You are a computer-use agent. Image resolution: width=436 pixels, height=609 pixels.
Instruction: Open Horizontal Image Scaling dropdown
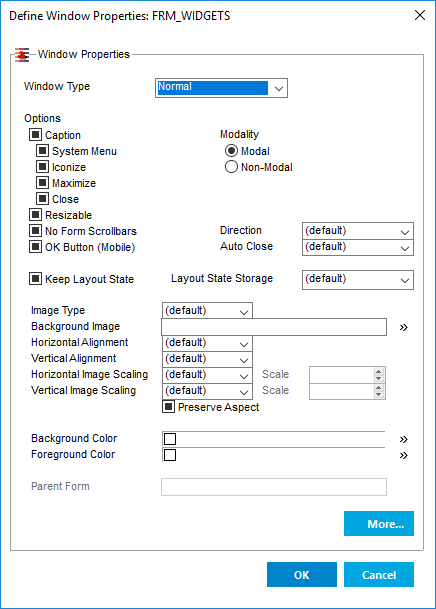[x=207, y=375]
